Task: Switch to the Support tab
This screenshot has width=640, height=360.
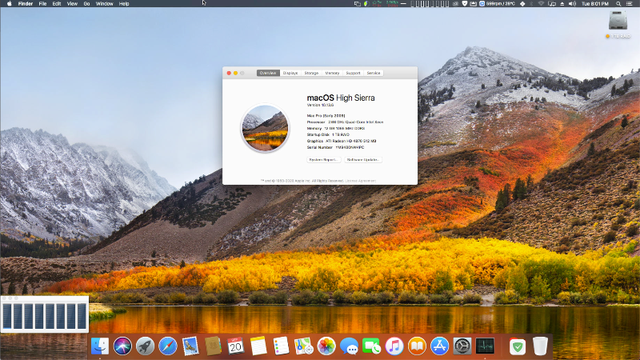Action: tap(353, 73)
